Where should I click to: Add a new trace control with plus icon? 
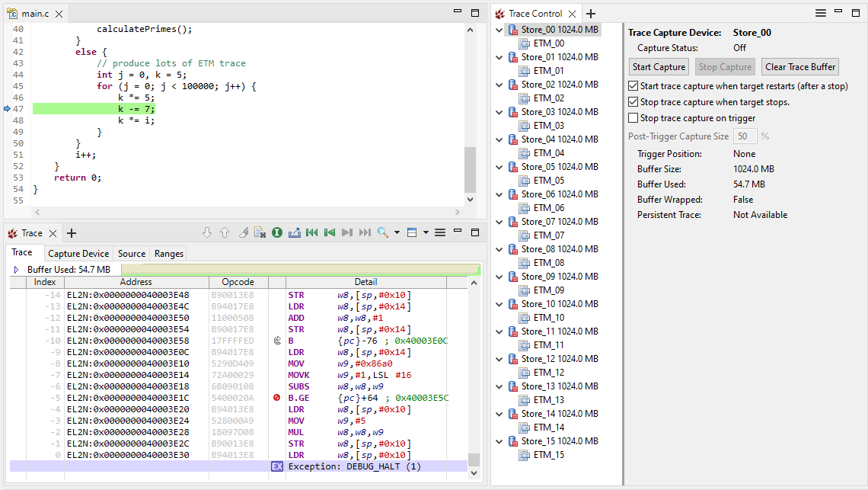[591, 14]
